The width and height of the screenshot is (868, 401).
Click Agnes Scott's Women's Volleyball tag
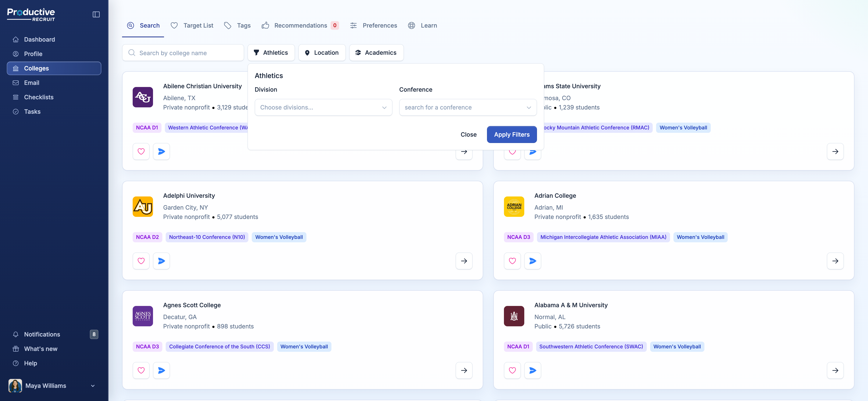pos(304,347)
